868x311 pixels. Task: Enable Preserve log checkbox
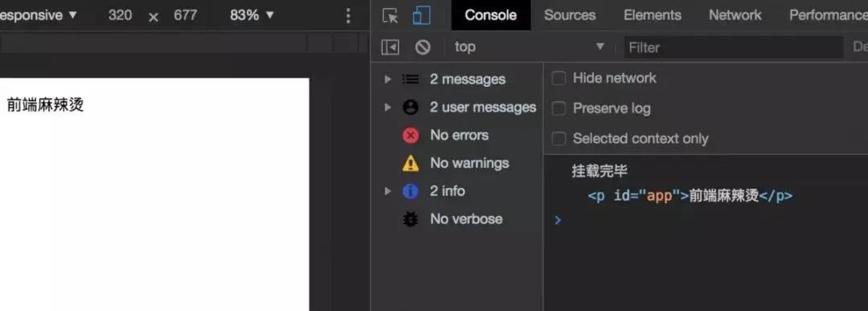(x=559, y=108)
